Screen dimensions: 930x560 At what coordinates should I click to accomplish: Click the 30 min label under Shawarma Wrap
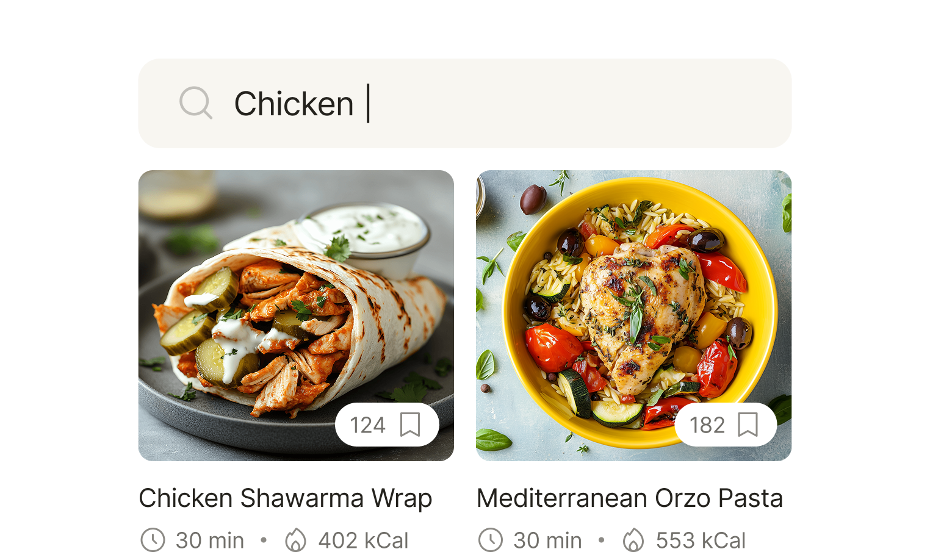coord(210,540)
